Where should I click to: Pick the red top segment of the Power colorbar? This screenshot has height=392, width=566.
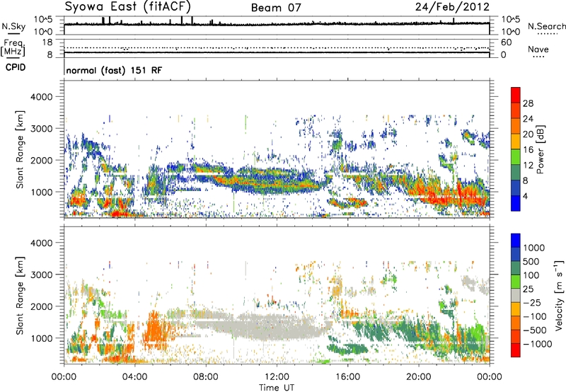pos(516,95)
